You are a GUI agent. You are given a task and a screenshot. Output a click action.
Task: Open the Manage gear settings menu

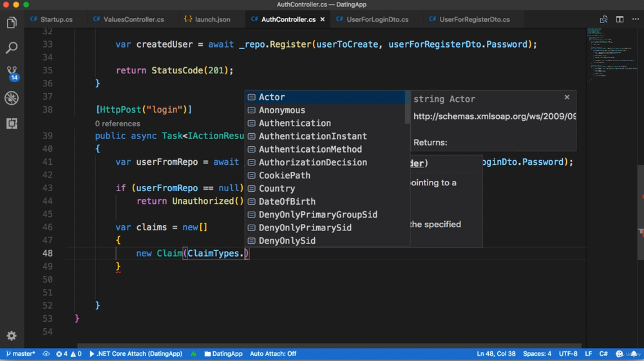click(12, 335)
